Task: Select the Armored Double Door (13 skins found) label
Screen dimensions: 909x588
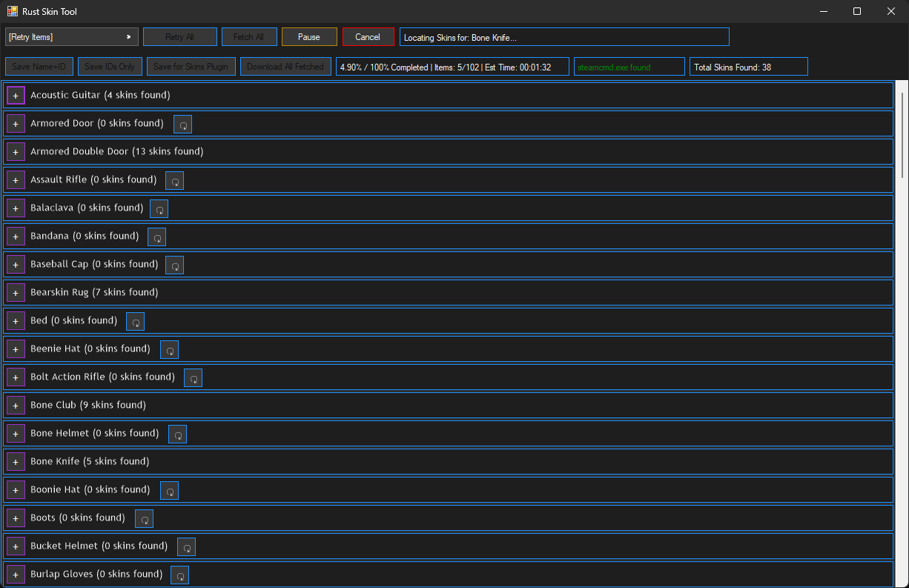Action: [117, 151]
